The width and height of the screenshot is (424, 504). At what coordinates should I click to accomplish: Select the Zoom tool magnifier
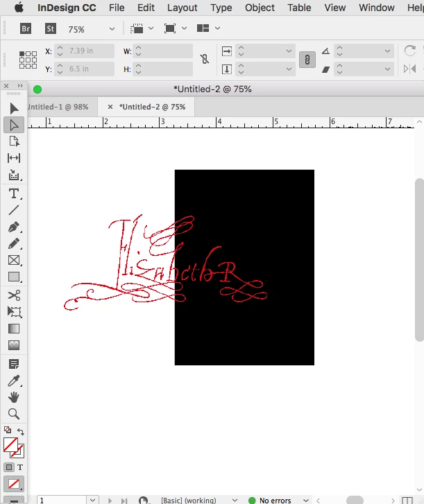[14, 414]
